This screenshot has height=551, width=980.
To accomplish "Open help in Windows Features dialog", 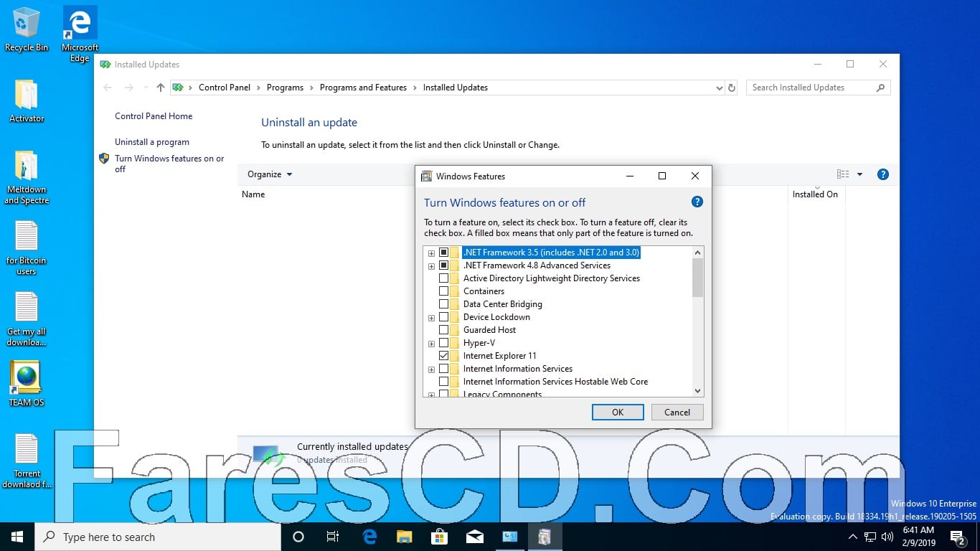I will click(x=697, y=202).
